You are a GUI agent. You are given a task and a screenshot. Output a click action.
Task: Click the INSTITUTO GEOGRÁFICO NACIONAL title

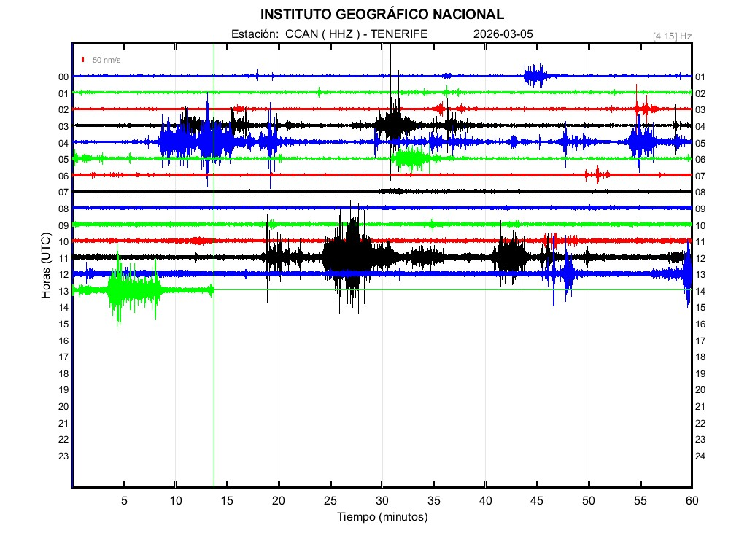382,15
